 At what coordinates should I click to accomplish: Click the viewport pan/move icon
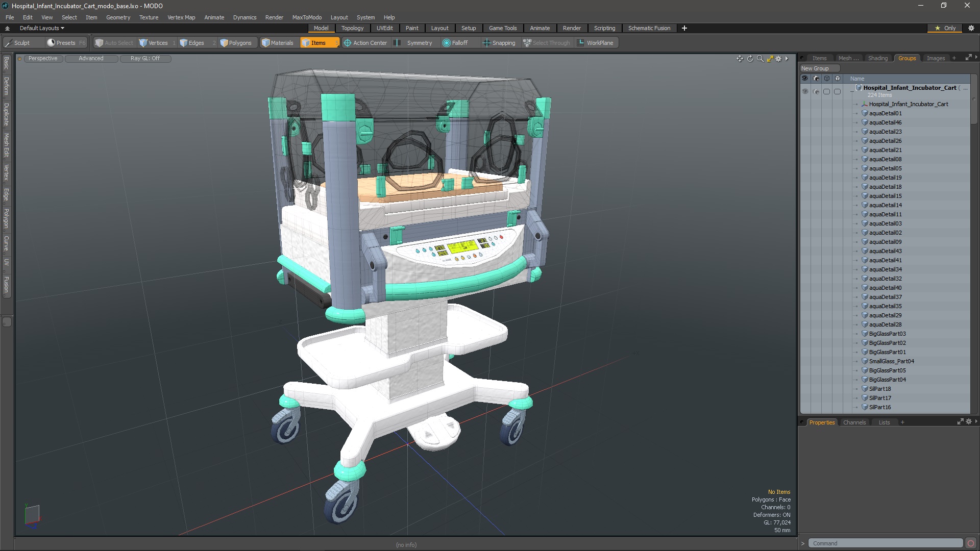point(740,59)
